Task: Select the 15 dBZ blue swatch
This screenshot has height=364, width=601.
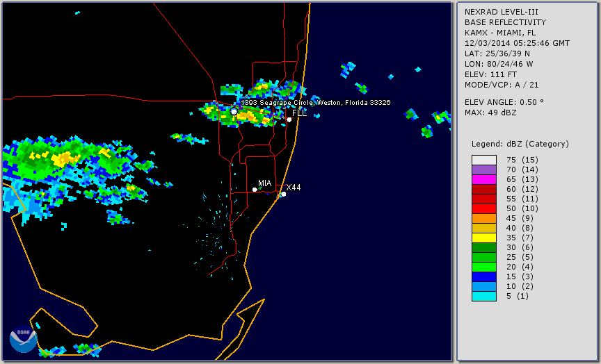Action: 484,276
